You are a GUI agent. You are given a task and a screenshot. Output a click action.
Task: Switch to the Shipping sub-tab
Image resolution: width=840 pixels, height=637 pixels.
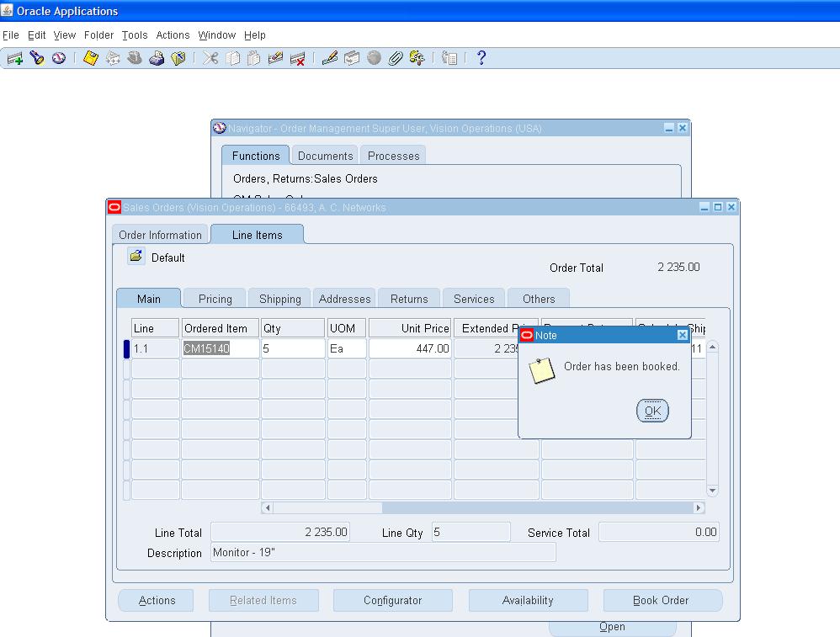[x=280, y=299]
